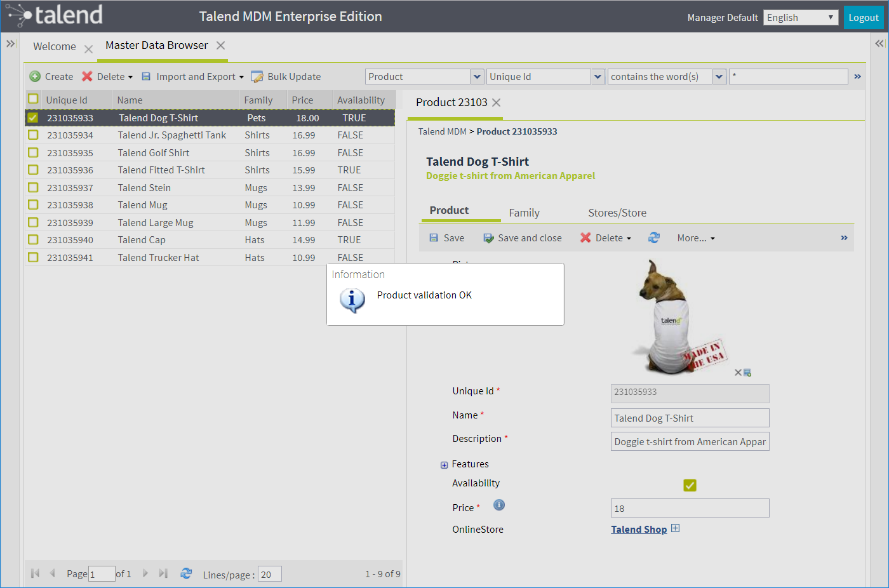Click the Price information icon
Image resolution: width=889 pixels, height=588 pixels.
[499, 505]
